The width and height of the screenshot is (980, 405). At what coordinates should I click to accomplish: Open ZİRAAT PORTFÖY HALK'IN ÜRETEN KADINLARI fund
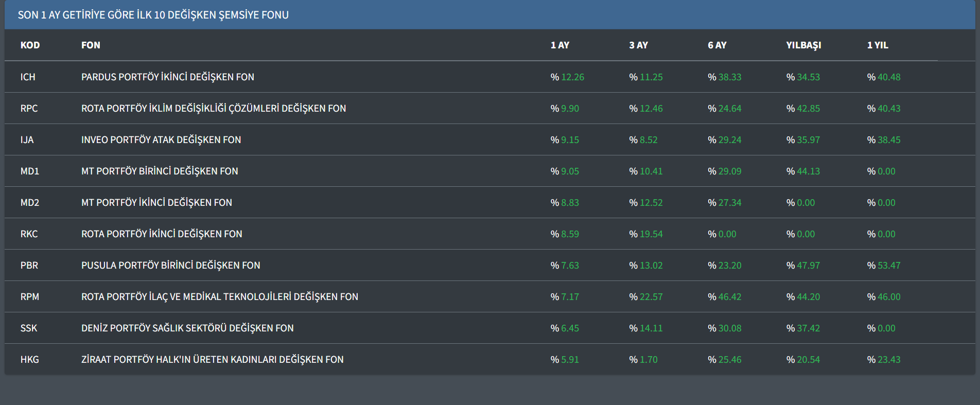(x=213, y=360)
